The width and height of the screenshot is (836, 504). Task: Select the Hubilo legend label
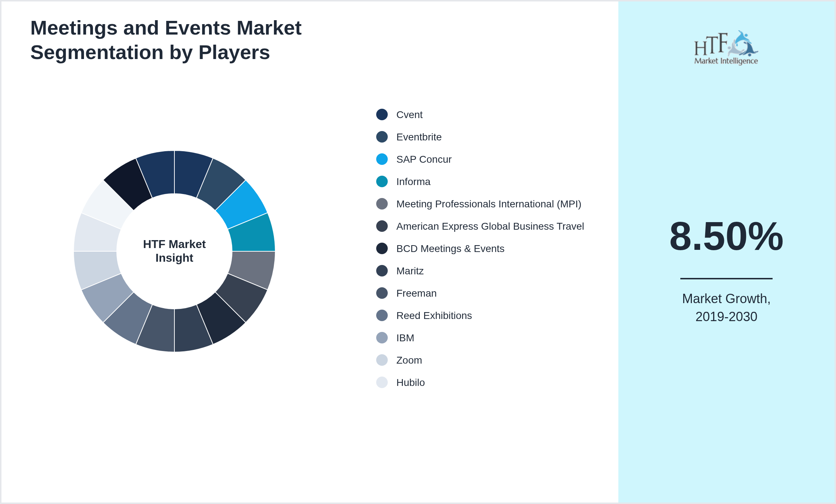[410, 382]
